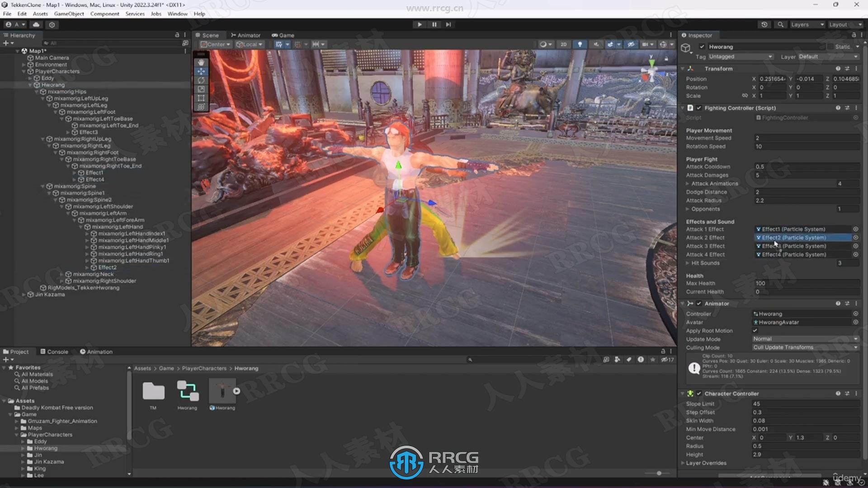Click the Pause button in the top toolbar

[x=434, y=24]
